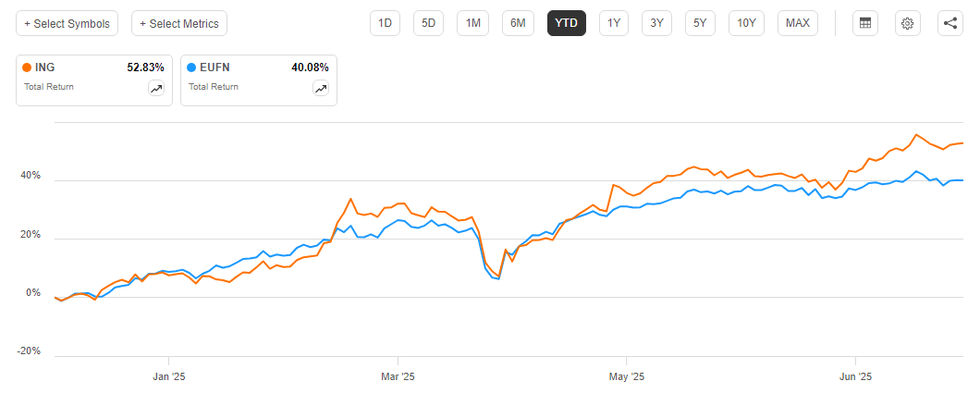The image size is (980, 406).
Task: Choose the 5Y time range
Action: point(700,23)
